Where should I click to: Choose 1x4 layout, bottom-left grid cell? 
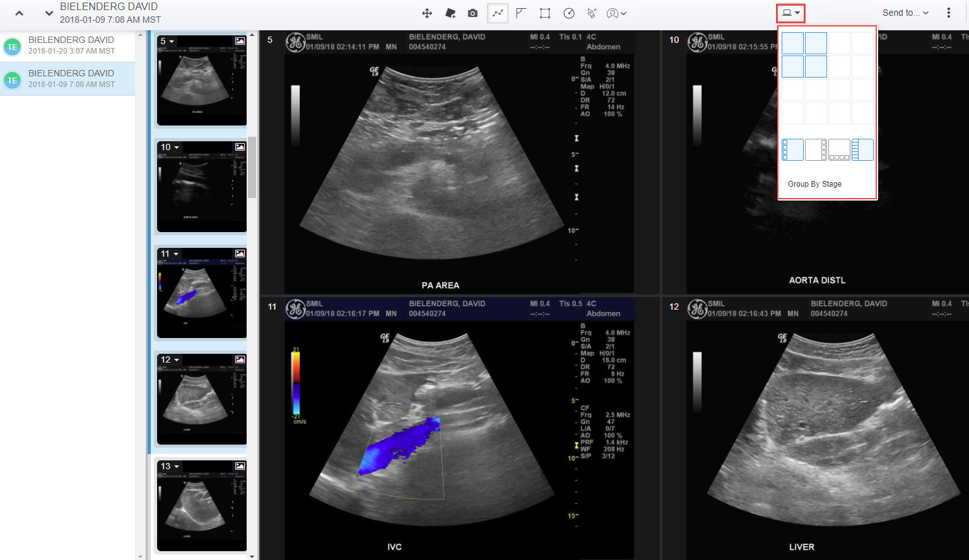[792, 114]
